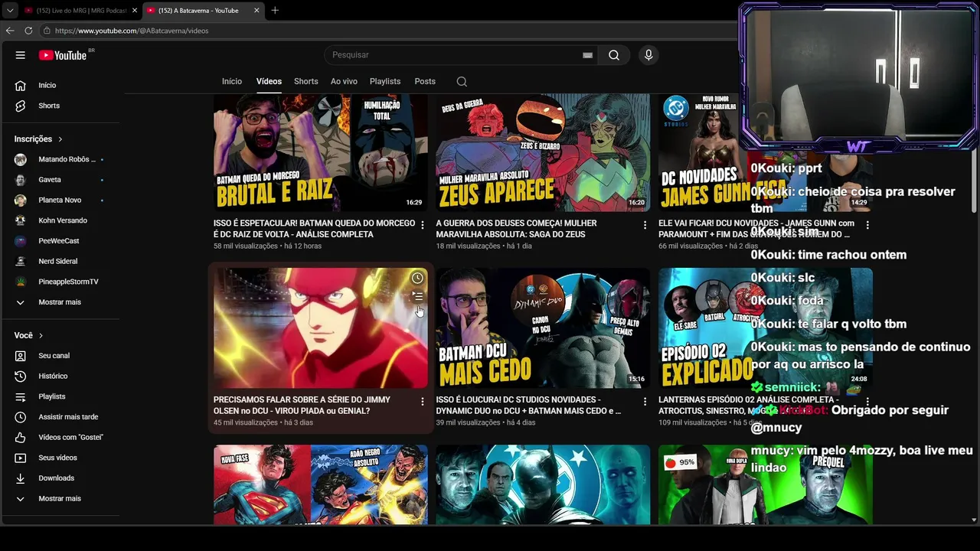Play the Flash Jimmy Olsen video thumbnail
This screenshot has width=980, height=551.
tap(321, 328)
